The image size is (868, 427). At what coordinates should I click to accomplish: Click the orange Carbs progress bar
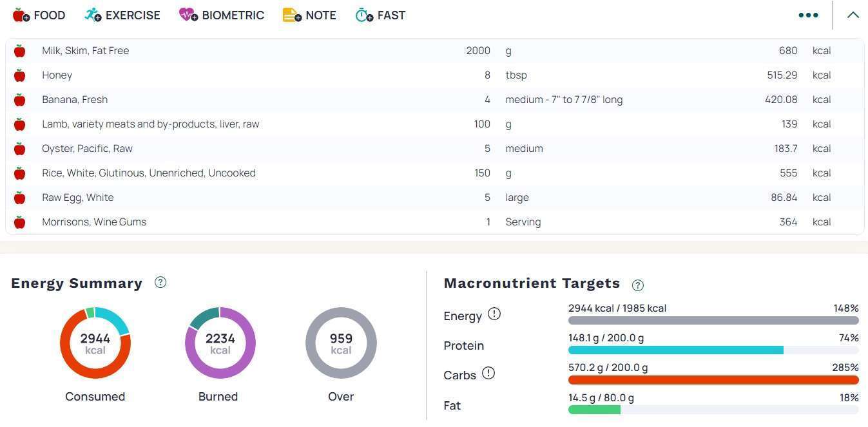[x=713, y=380]
